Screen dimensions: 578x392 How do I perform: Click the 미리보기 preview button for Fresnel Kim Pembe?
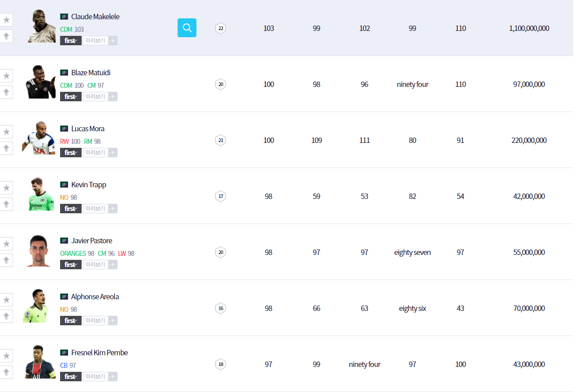(95, 377)
